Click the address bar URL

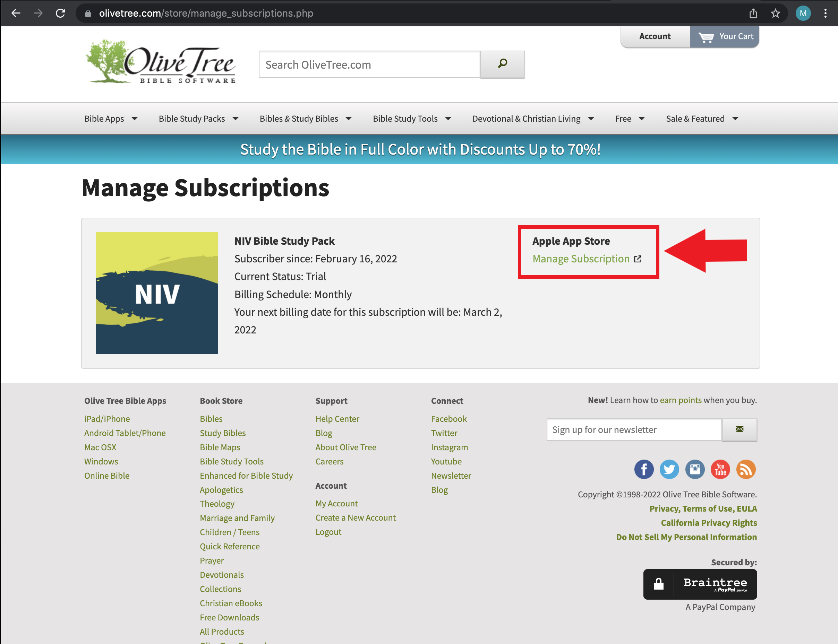(x=206, y=14)
